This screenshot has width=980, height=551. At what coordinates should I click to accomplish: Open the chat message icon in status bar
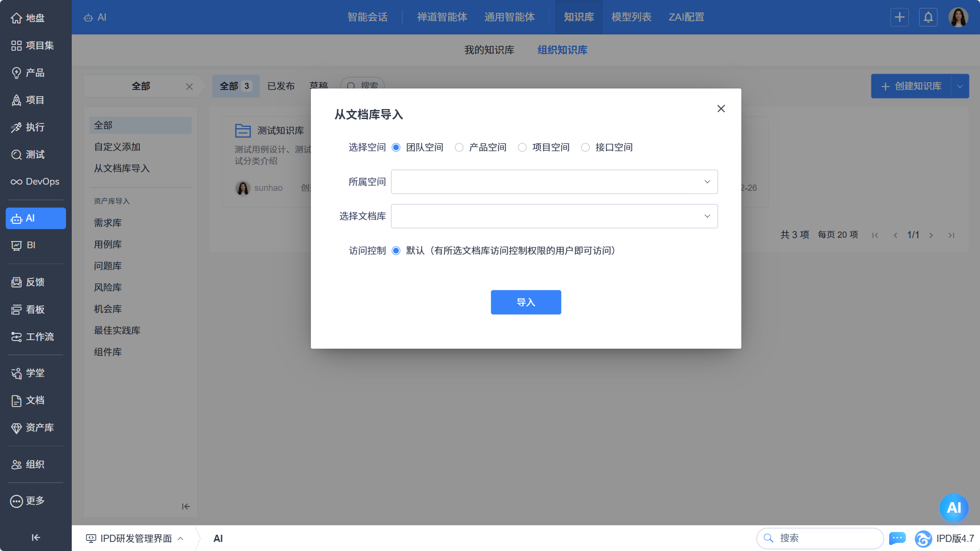[x=897, y=538]
